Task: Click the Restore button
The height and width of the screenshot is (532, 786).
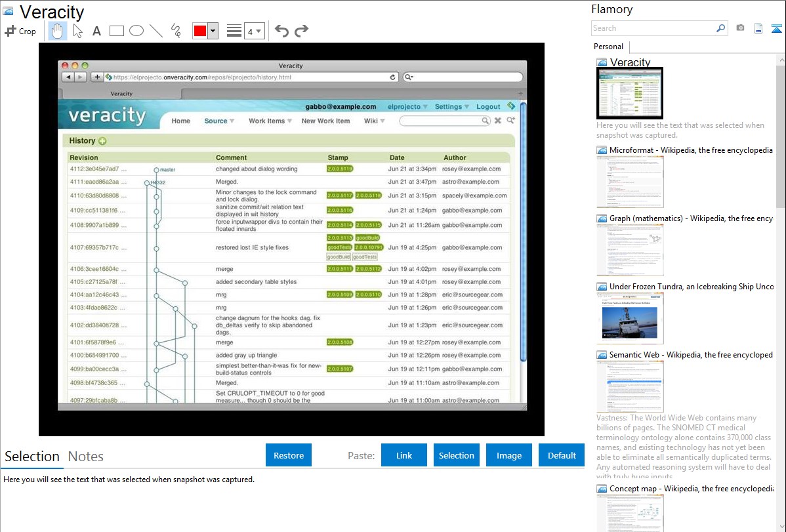Action: 289,455
